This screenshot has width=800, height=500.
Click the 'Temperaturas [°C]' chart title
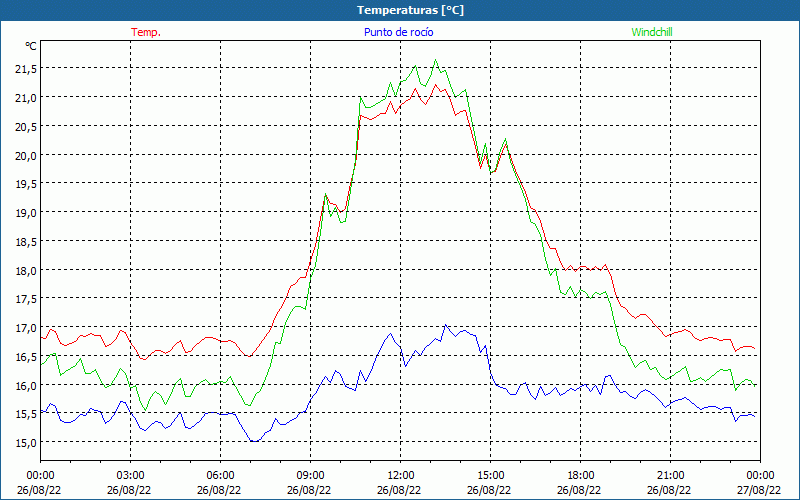tap(411, 10)
